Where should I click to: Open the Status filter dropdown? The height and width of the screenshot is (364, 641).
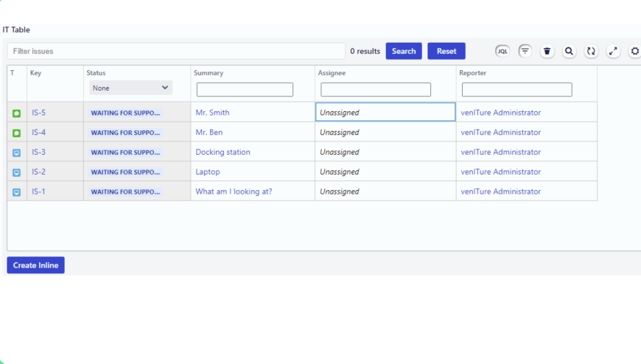coord(130,88)
